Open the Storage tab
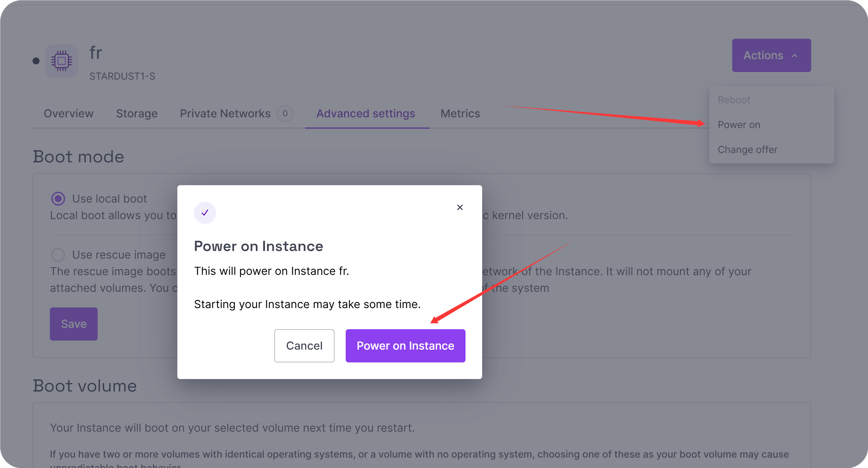This screenshot has height=468, width=868. [137, 114]
